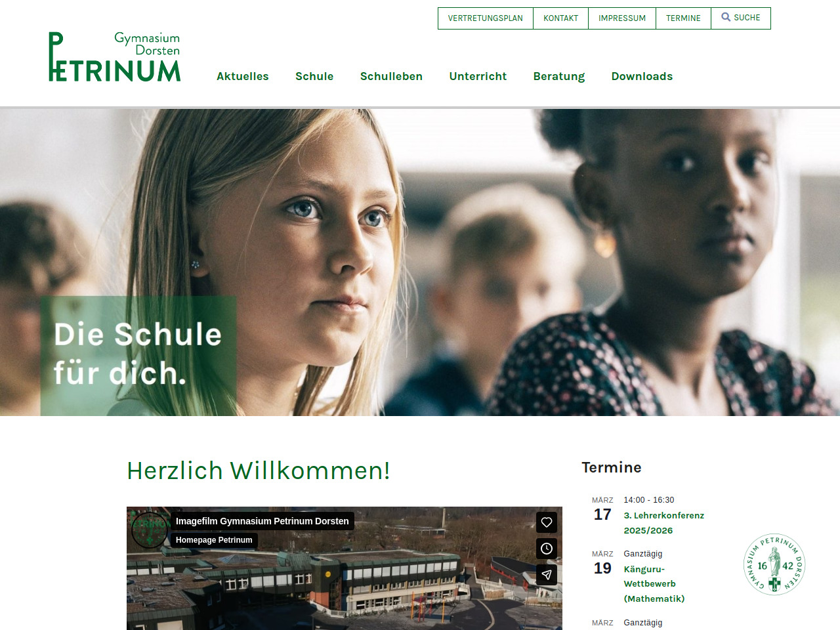The height and width of the screenshot is (630, 840).
Task: Open the video channel avatar icon
Action: coord(150,530)
